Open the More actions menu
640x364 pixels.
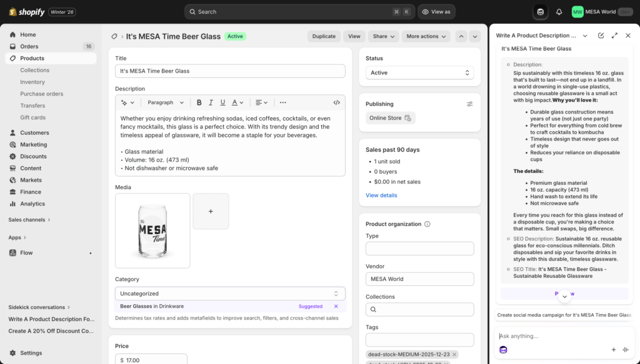click(426, 36)
